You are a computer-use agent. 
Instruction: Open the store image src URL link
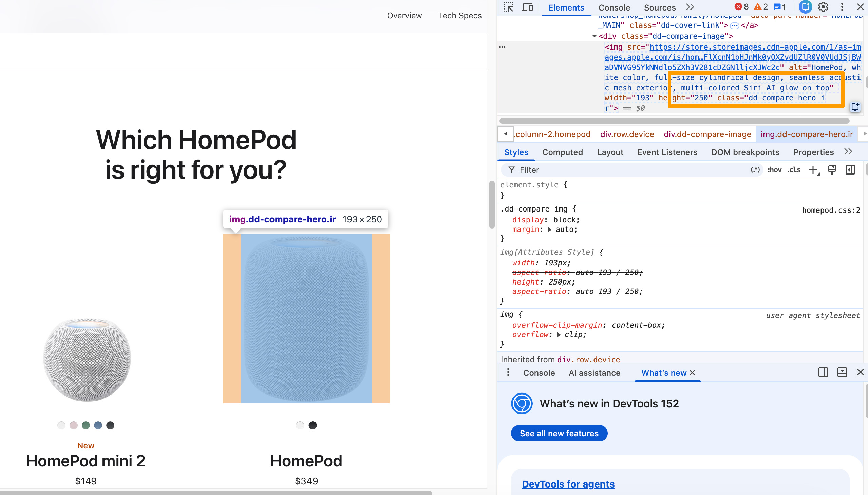tap(733, 57)
